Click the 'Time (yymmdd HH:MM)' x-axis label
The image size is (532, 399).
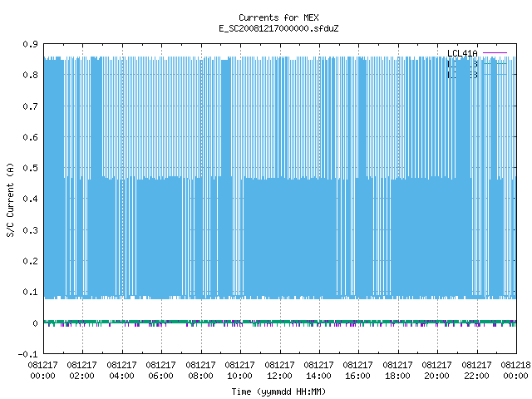point(278,392)
